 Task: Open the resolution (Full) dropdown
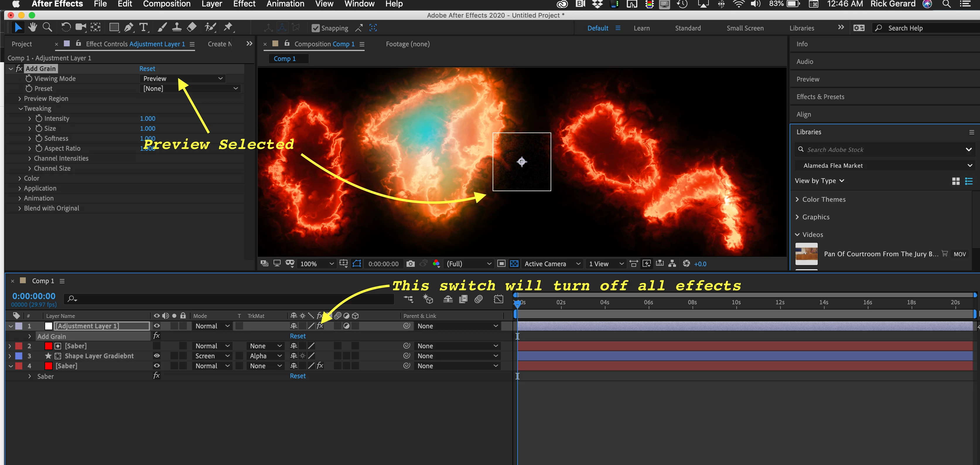tap(468, 264)
